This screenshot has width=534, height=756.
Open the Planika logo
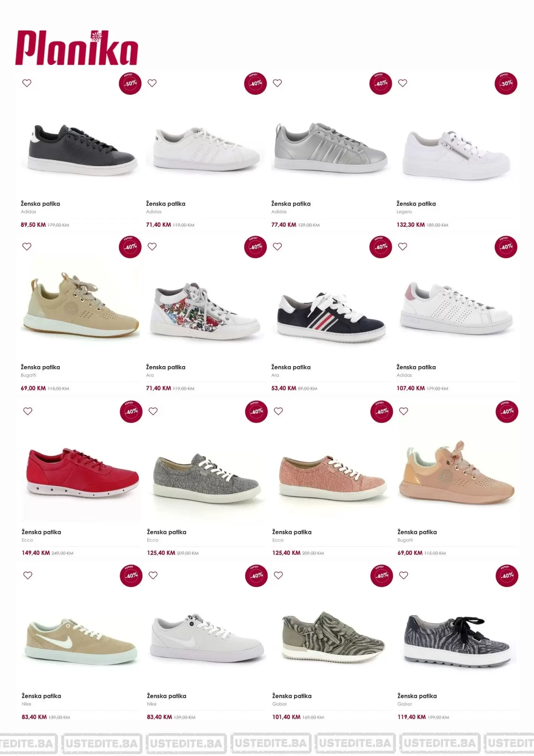[77, 48]
